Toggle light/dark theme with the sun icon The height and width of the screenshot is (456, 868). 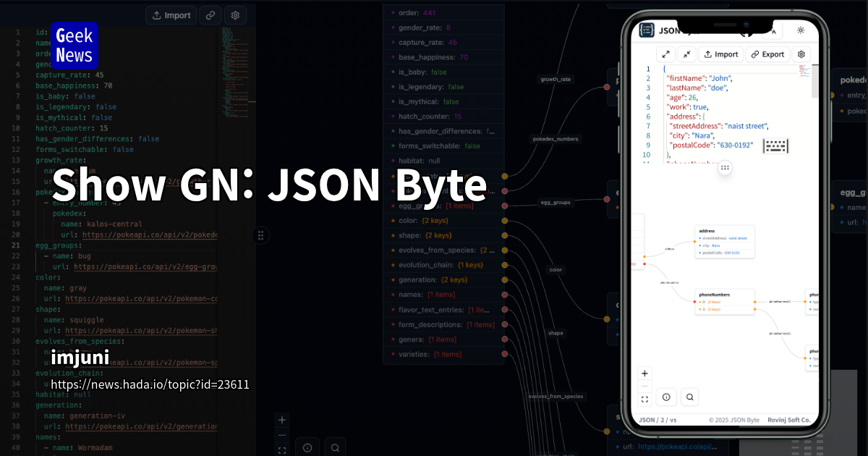pos(800,30)
